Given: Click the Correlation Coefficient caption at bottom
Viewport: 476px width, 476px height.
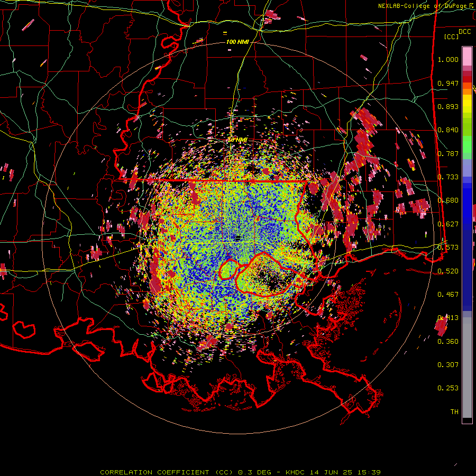Looking at the screenshot, I should (x=240, y=472).
